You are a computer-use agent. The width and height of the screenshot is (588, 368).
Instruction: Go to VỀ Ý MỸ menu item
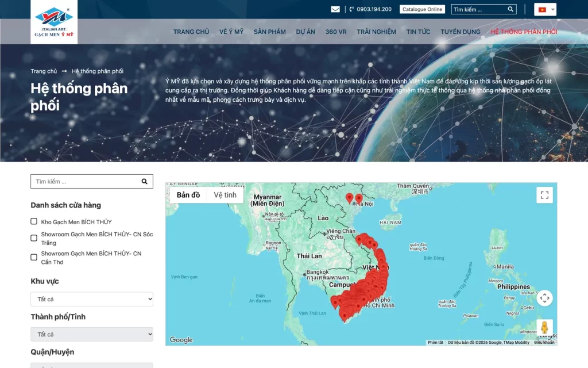[231, 32]
